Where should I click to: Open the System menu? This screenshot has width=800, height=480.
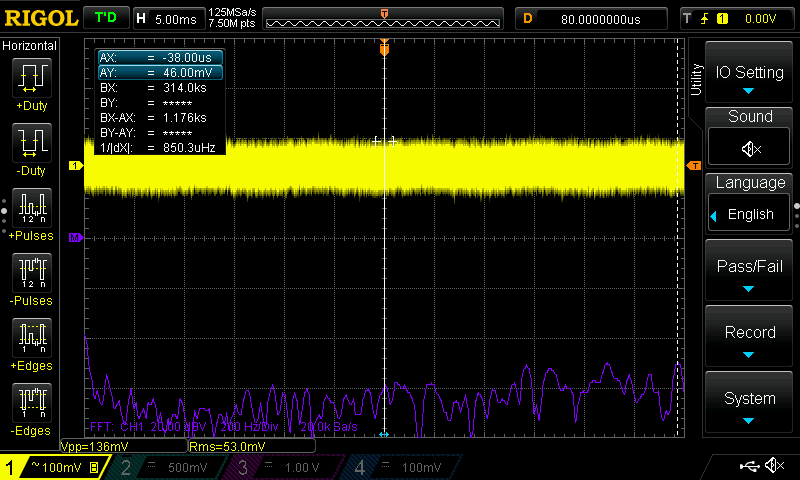coord(750,404)
